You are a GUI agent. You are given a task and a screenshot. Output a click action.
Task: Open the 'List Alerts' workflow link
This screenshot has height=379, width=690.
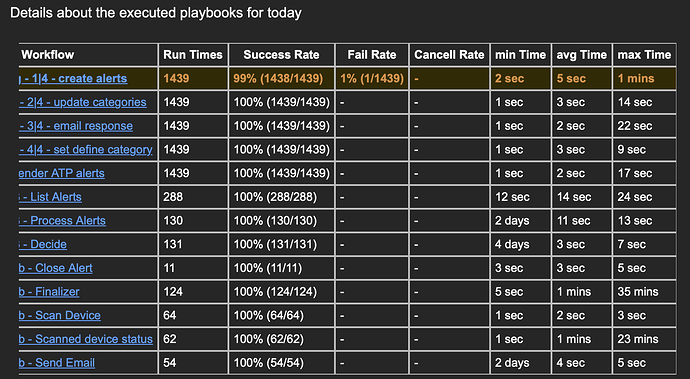[50, 197]
